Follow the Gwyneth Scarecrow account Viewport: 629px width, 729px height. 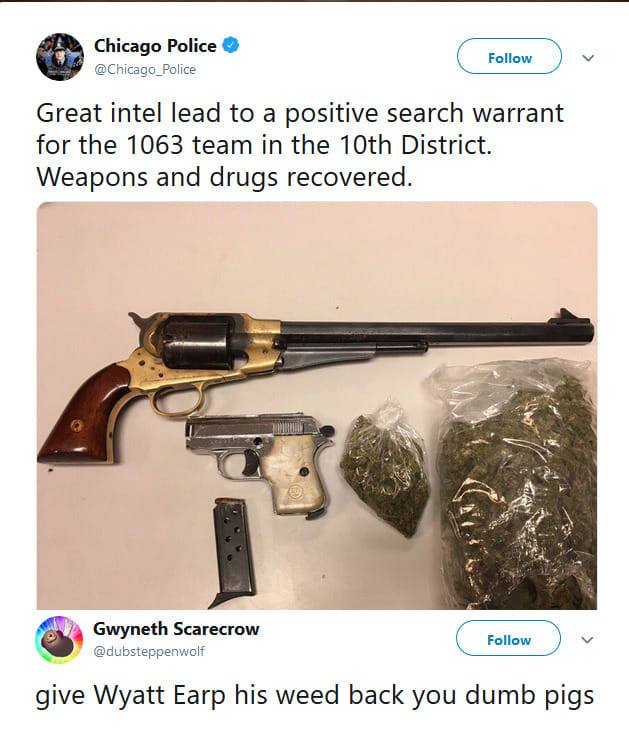(x=509, y=638)
